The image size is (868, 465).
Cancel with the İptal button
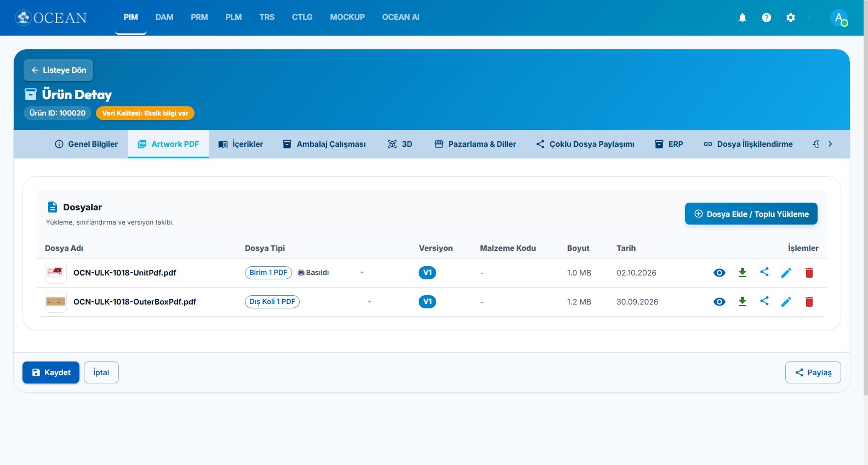[101, 372]
